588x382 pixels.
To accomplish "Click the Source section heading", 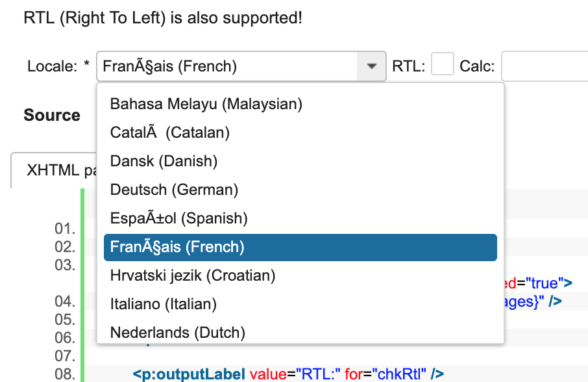I will point(52,116).
